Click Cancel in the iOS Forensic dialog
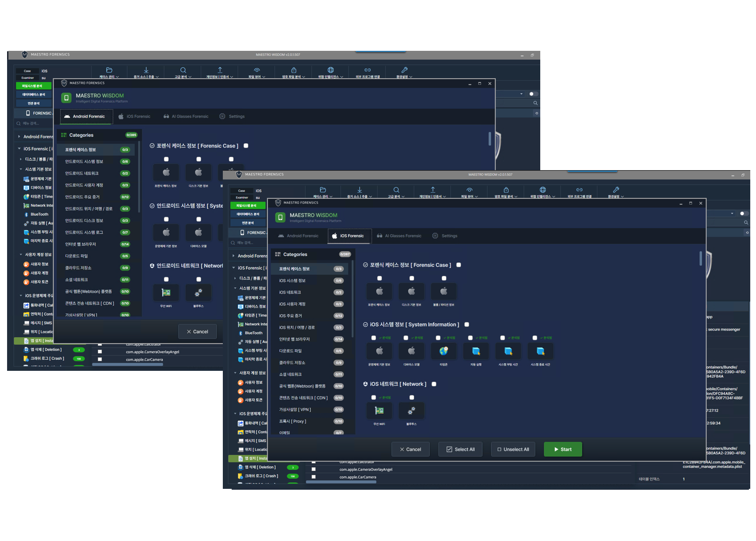The image size is (756, 541). point(410,449)
